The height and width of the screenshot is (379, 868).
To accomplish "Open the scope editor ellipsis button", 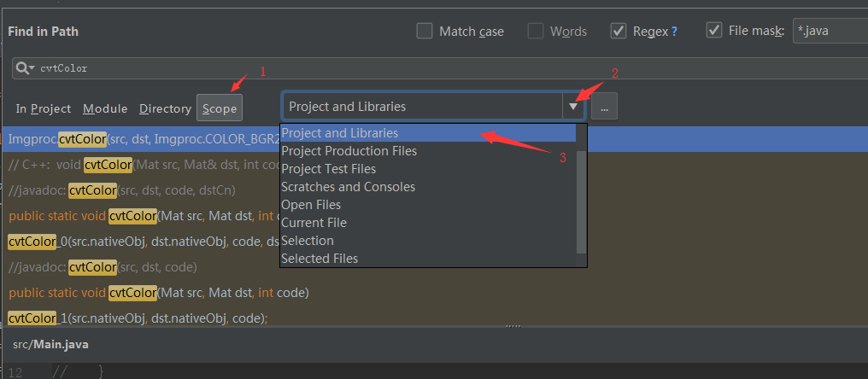I will tap(605, 106).
